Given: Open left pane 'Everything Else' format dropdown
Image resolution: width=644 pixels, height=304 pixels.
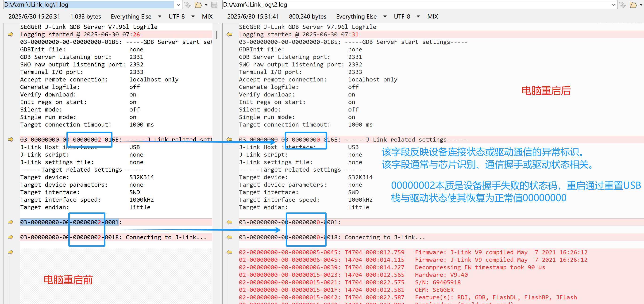Looking at the screenshot, I should [x=159, y=16].
